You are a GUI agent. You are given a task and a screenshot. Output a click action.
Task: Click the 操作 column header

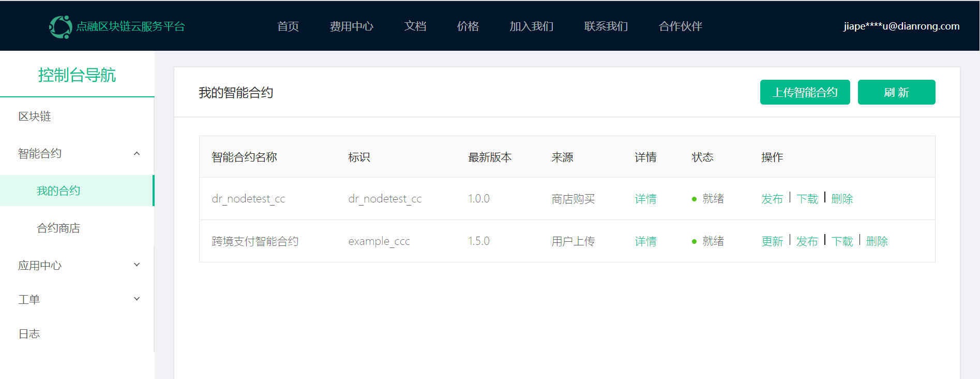772,157
